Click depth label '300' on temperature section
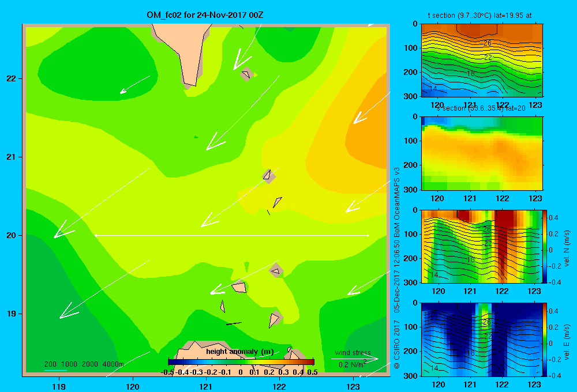This screenshot has width=577, height=392. [411, 96]
